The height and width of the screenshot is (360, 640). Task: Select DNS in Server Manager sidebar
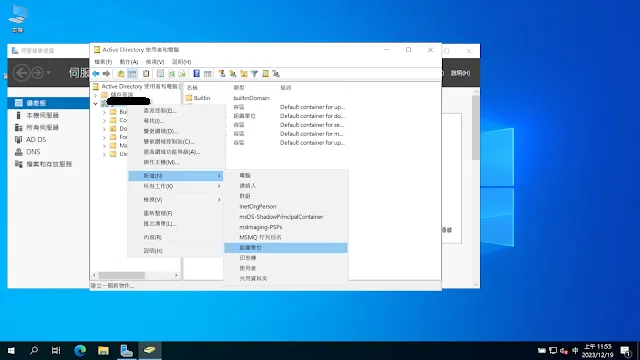point(48,152)
